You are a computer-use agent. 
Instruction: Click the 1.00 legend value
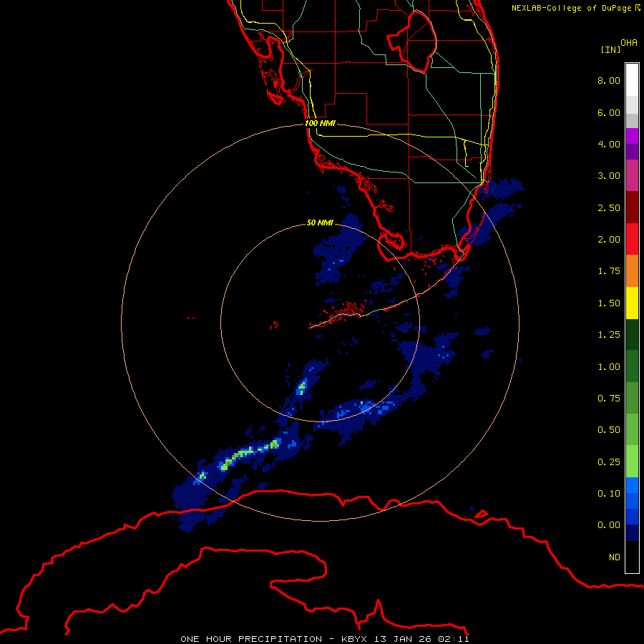coord(609,367)
